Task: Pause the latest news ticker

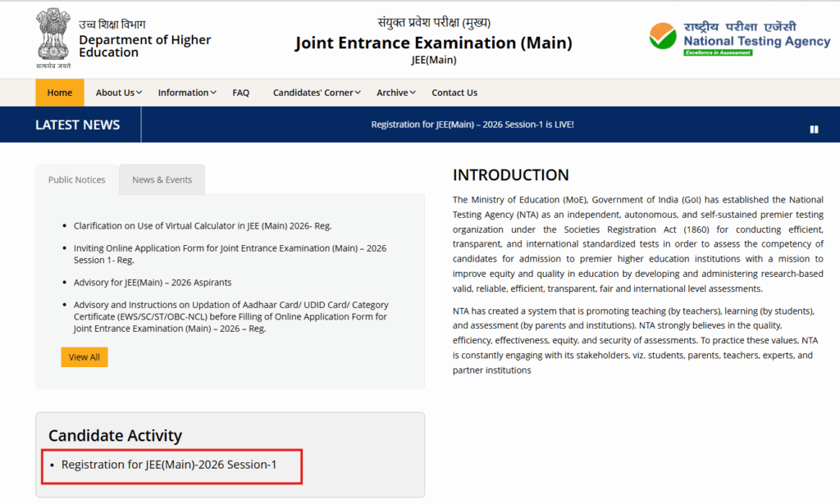Action: point(814,129)
